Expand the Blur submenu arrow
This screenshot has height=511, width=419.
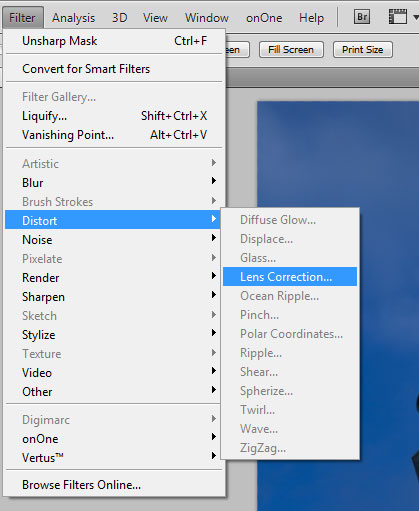pyautogui.click(x=214, y=181)
